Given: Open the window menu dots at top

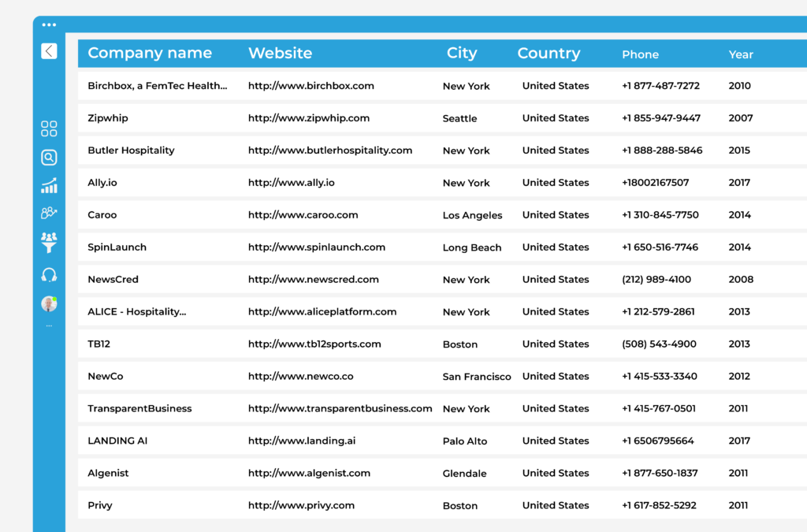Looking at the screenshot, I should [49, 25].
